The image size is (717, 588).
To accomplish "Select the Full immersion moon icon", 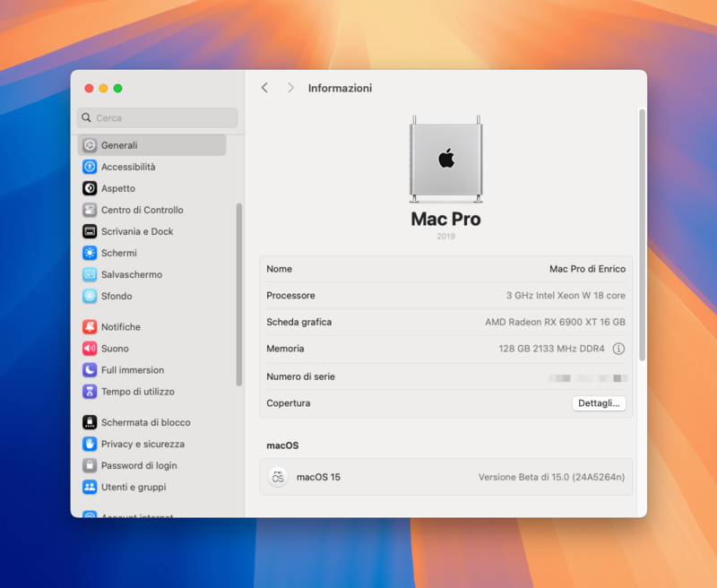I will point(90,370).
